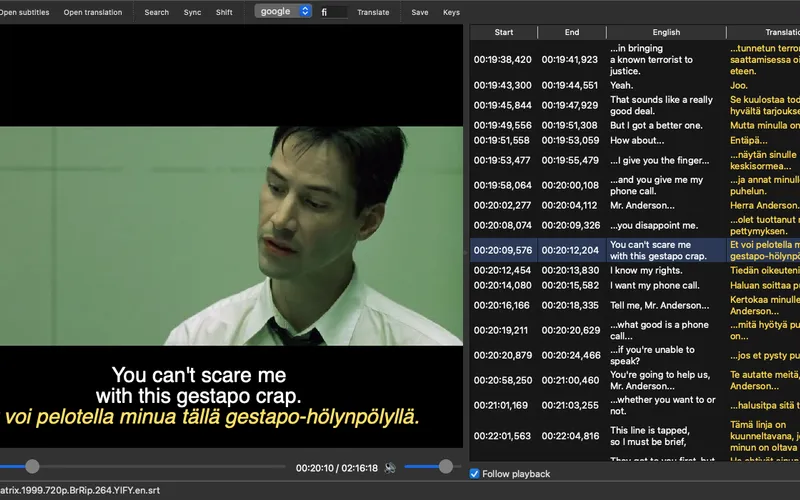Select the subtitle row 'Yeah.'
The image size is (800, 500).
(x=621, y=85)
